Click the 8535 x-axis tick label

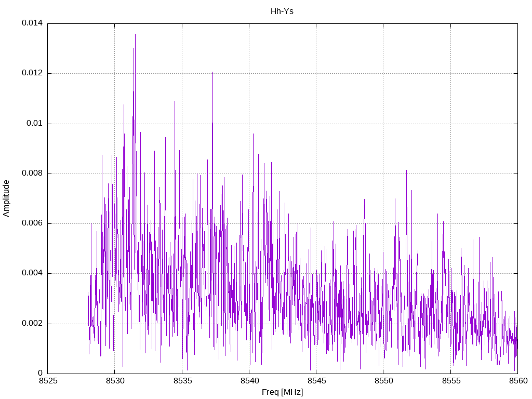182,381
